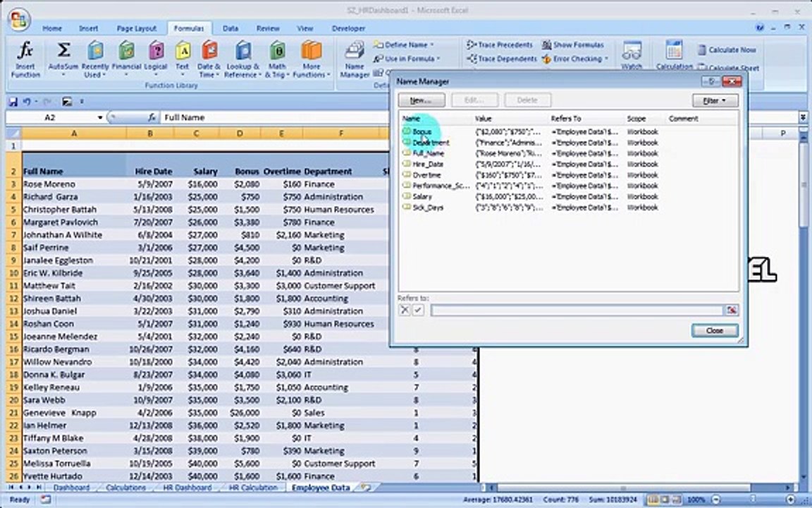Screen dimensions: 812x508
Task: Click macro record icon in status bar
Action: [46, 500]
